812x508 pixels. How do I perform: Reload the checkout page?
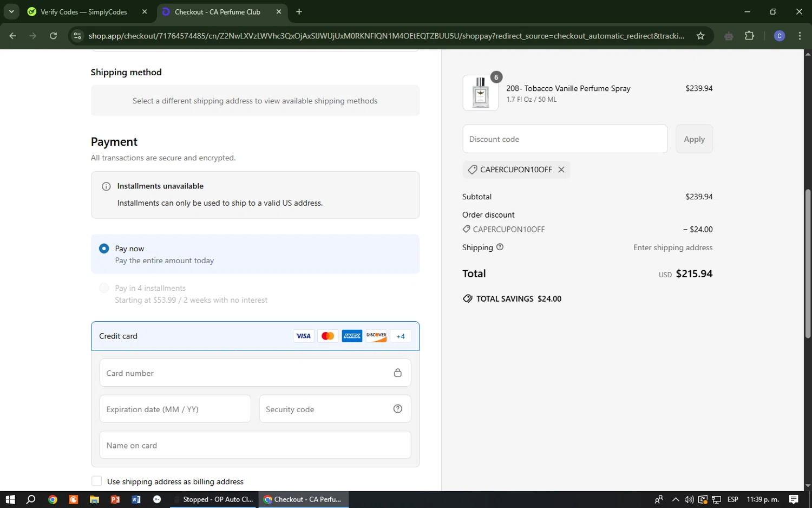[x=53, y=36]
